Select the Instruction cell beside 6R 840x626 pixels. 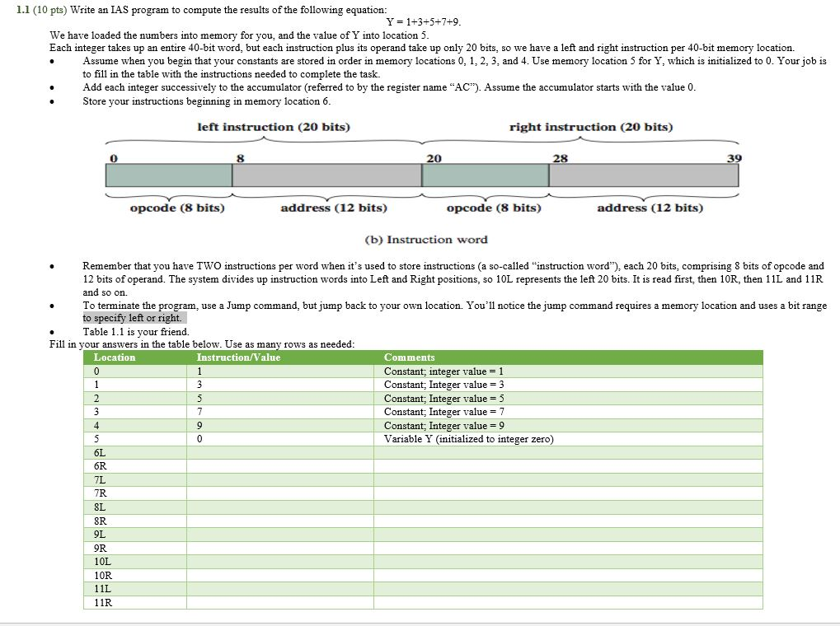tap(280, 466)
